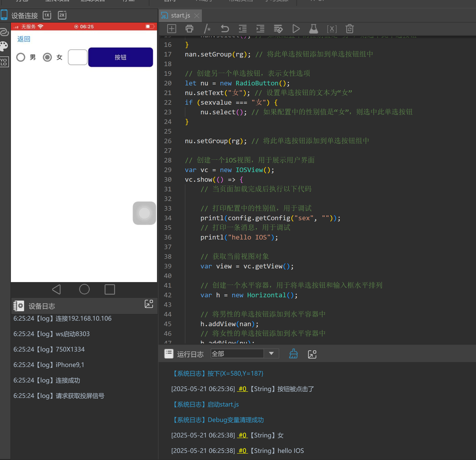Screen dimensions: 476x460
Task: Click code line 29 var vc = new IOSView()
Action: [x=230, y=170]
